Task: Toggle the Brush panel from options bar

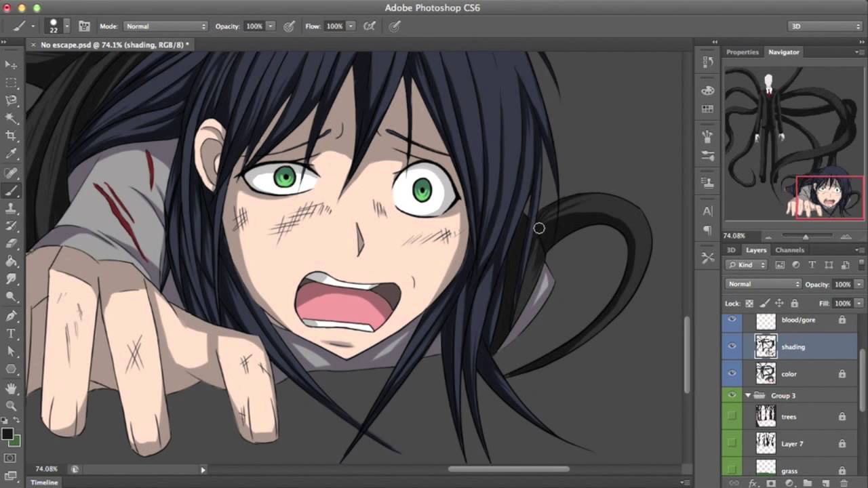Action: tap(84, 26)
